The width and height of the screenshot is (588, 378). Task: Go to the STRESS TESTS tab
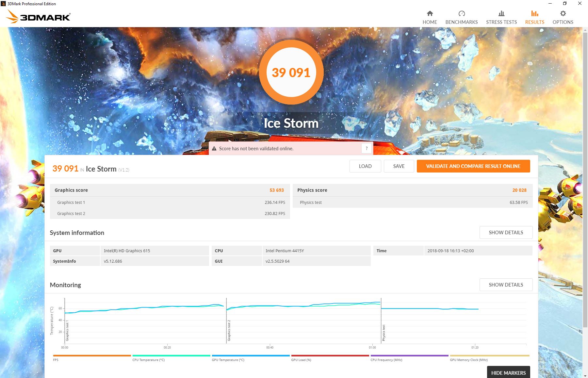coord(501,17)
